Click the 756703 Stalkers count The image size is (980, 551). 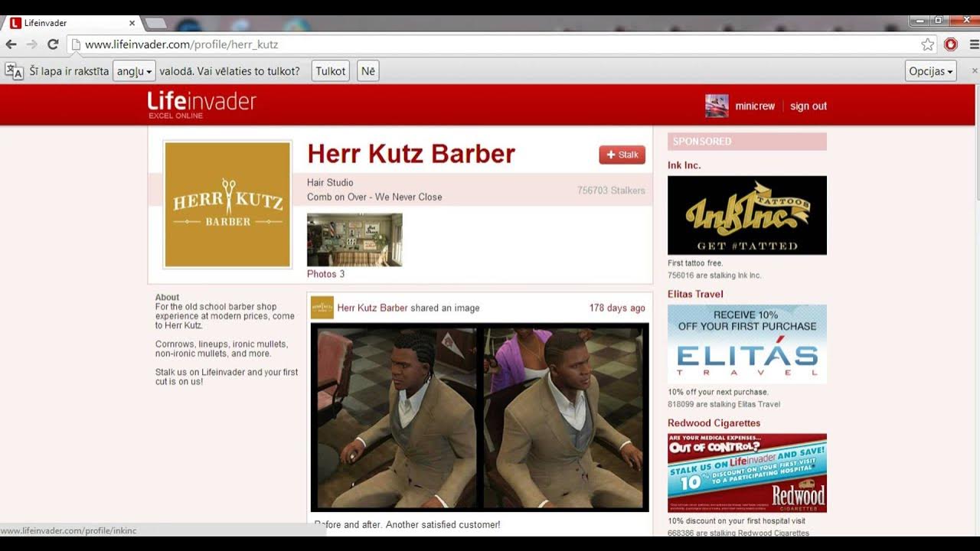click(611, 191)
